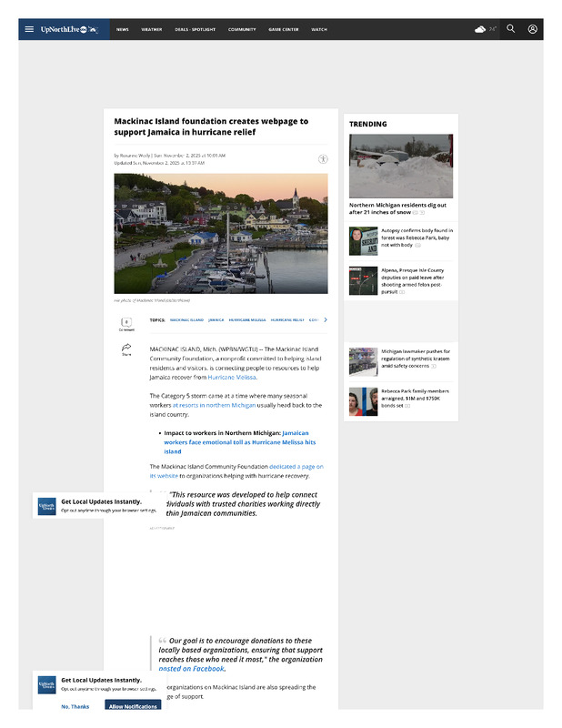The image size is (562, 728).
Task: Expand topics list with right chevron
Action: [326, 320]
